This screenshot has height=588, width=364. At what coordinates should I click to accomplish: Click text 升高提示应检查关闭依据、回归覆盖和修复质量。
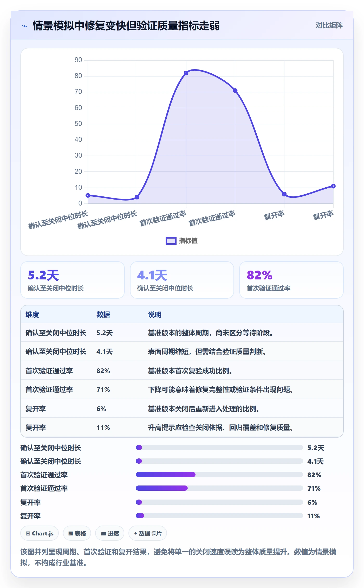coord(220,427)
